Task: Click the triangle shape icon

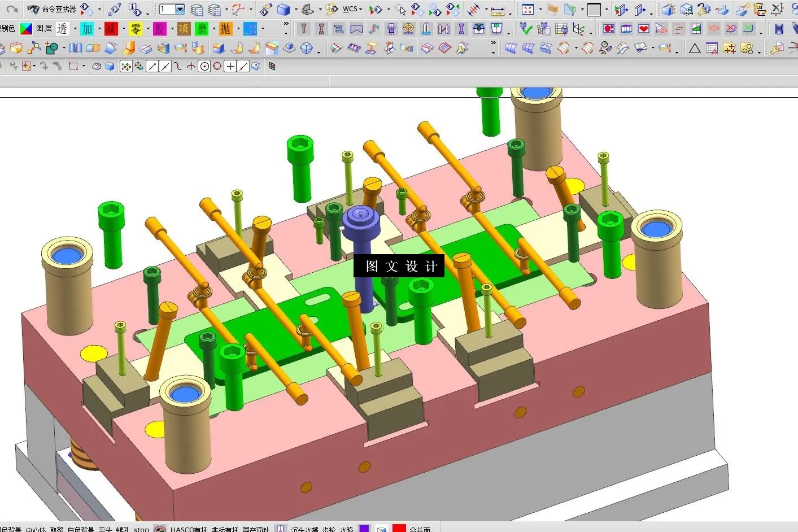Action: tap(695, 48)
